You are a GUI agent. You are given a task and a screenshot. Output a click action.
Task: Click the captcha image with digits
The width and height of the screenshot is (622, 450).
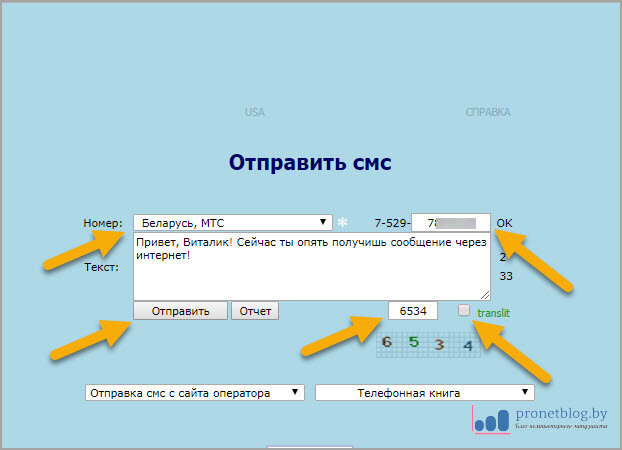(428, 344)
